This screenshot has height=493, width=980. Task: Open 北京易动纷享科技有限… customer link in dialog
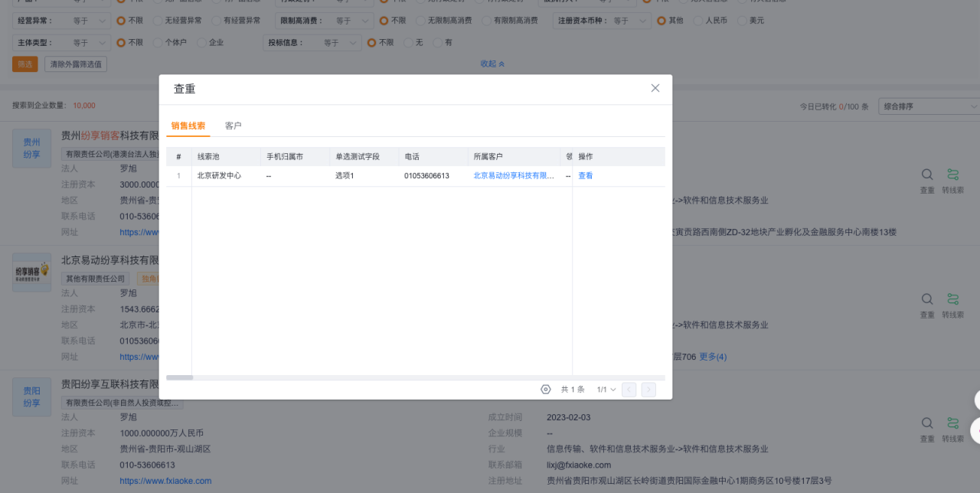click(514, 175)
